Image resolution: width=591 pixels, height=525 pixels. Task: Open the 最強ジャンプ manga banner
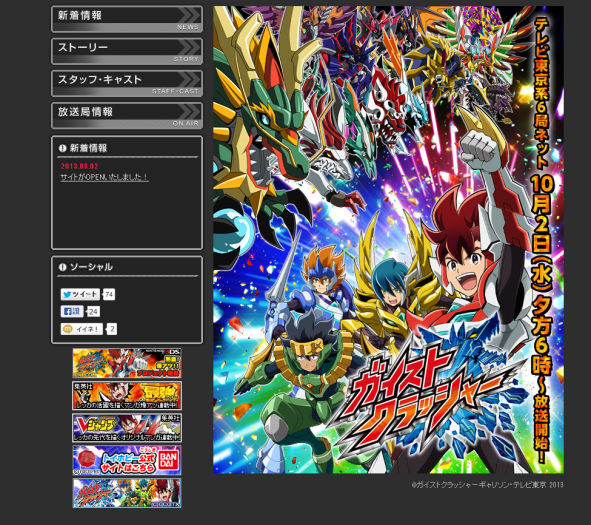127,395
